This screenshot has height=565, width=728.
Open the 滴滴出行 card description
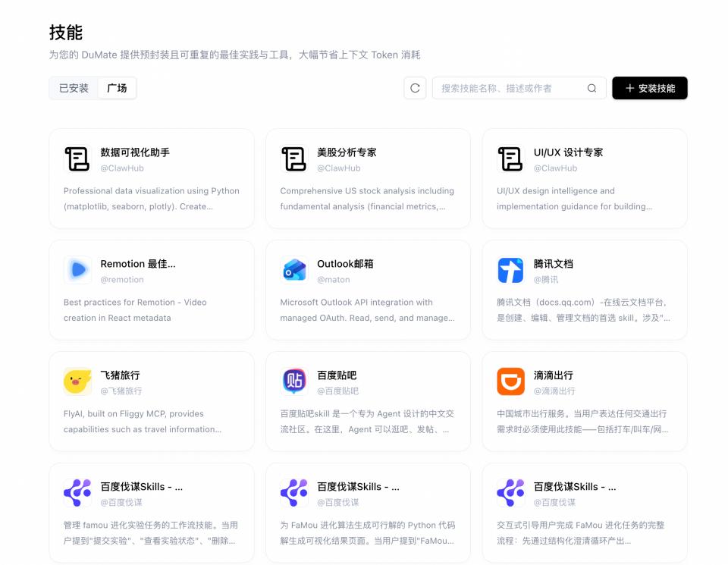click(x=582, y=422)
